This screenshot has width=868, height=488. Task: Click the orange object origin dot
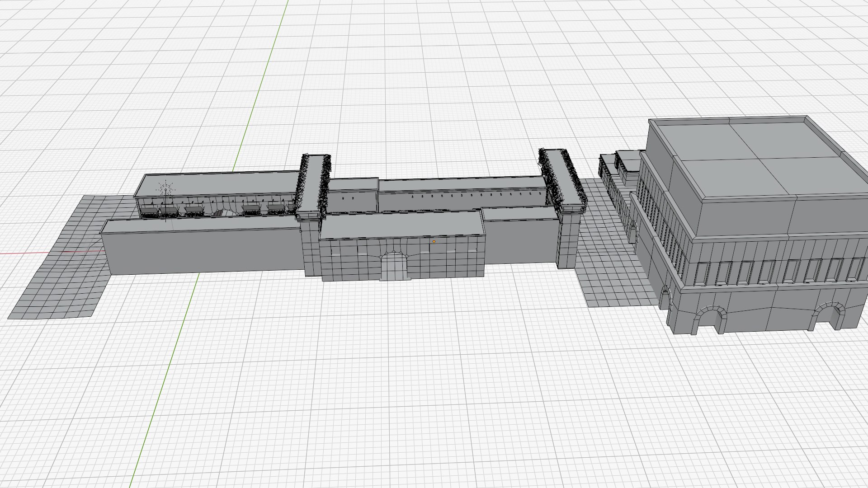point(434,242)
